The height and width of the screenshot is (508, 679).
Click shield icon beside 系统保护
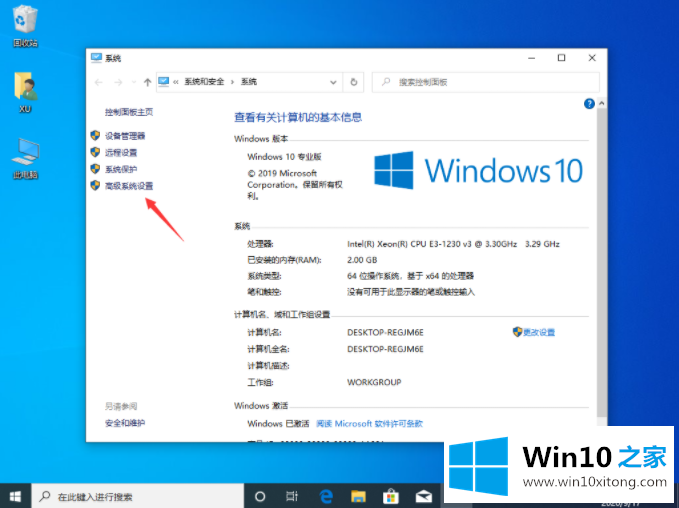point(95,168)
